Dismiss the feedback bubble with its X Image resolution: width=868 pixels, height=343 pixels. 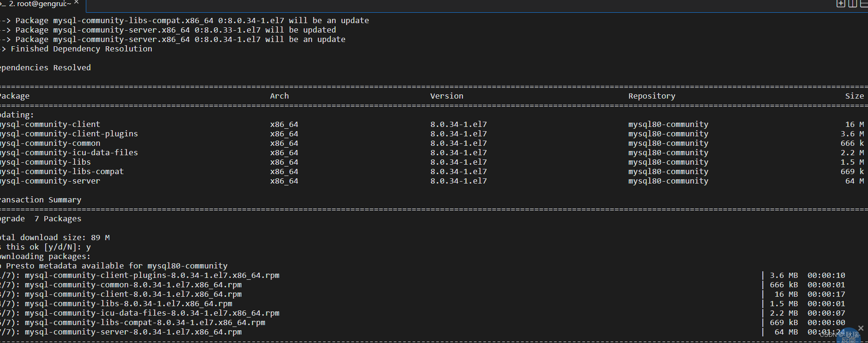pyautogui.click(x=861, y=328)
